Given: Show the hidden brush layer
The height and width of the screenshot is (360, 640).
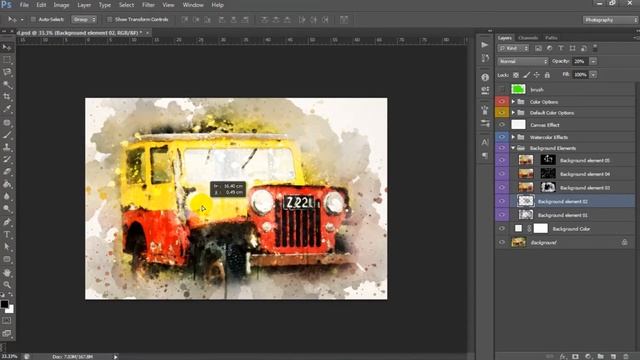Looking at the screenshot, I should 502,89.
